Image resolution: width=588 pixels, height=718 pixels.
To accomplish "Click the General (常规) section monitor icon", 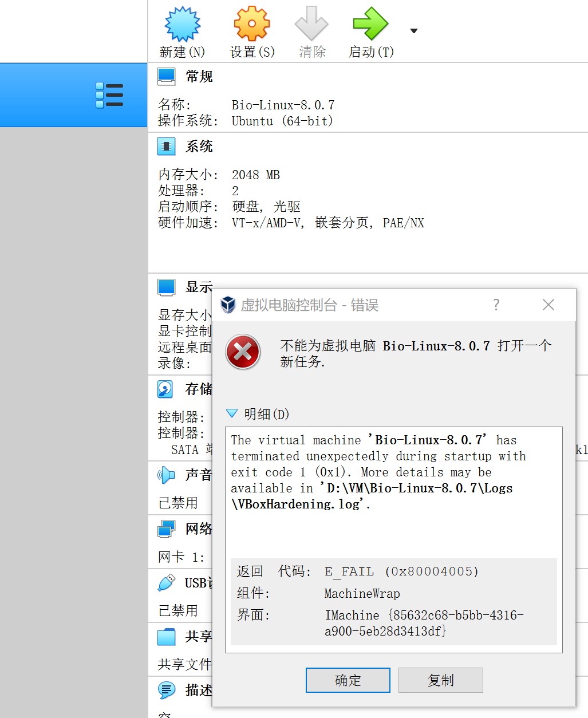I will [x=167, y=77].
